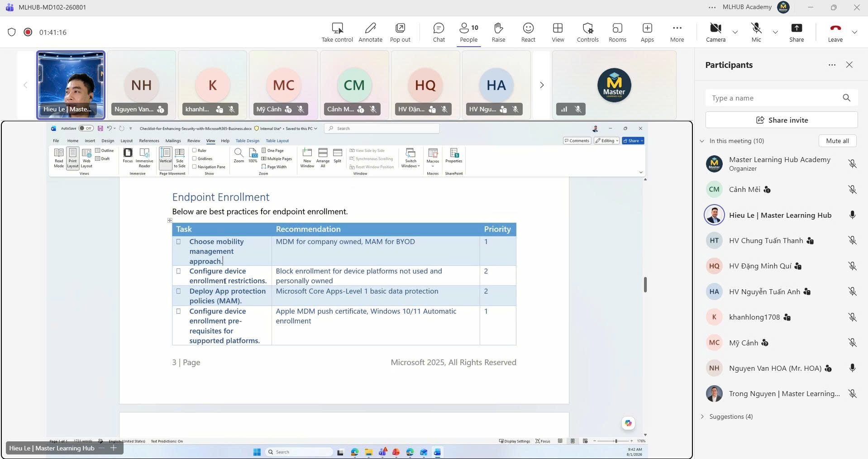
Task: Click the Word vertical scrollbar thumb
Action: [645, 284]
